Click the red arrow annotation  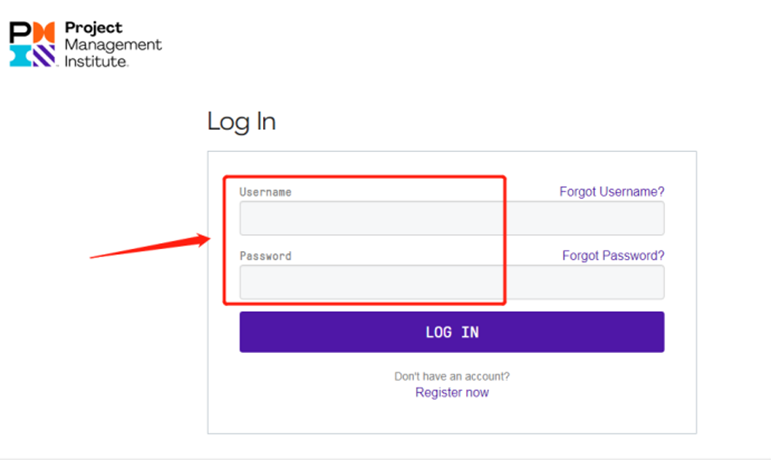[x=150, y=246]
